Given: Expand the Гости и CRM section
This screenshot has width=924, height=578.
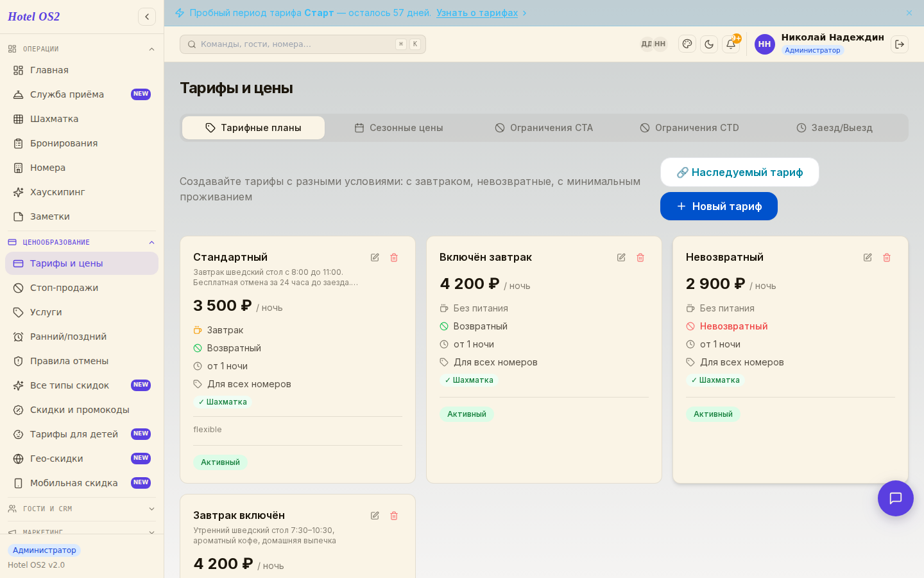Looking at the screenshot, I should [x=151, y=509].
